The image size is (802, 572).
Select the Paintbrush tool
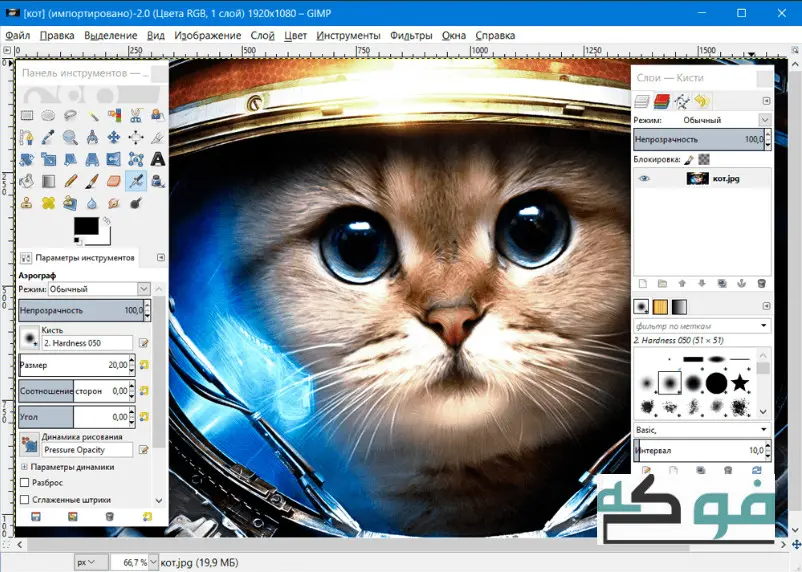click(93, 181)
